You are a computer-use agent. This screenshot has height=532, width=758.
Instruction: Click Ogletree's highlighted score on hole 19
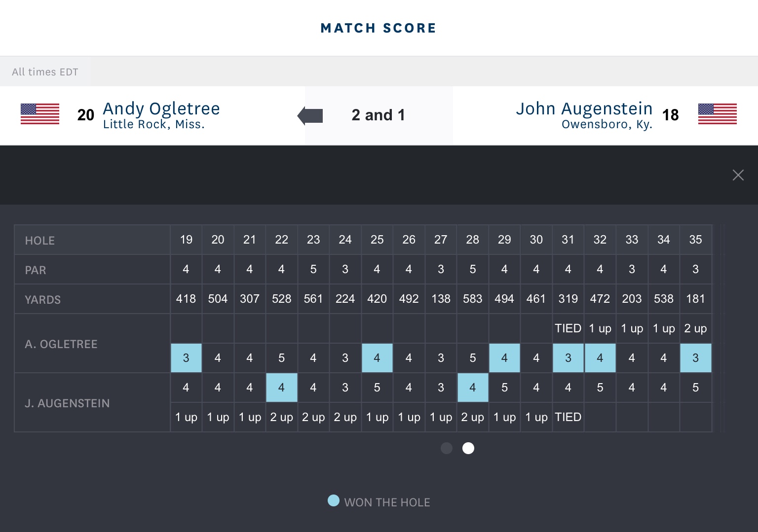(x=186, y=358)
